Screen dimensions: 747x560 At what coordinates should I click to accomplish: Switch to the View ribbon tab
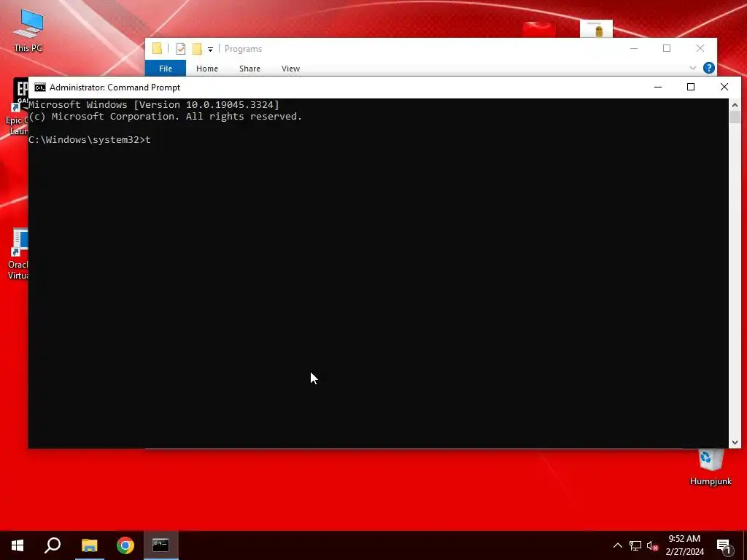290,69
